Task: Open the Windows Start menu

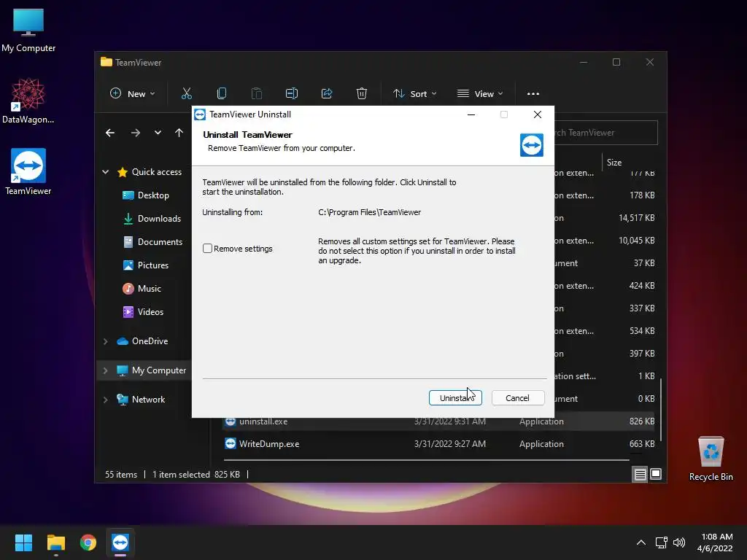Action: point(23,542)
